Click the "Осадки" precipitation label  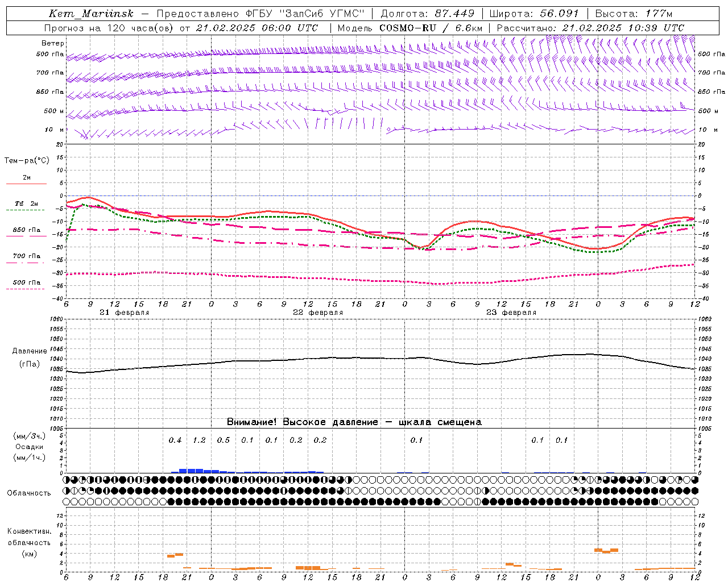(x=30, y=447)
